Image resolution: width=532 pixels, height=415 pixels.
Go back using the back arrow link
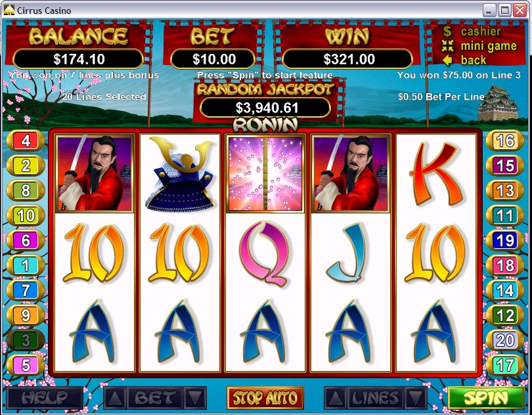point(465,60)
